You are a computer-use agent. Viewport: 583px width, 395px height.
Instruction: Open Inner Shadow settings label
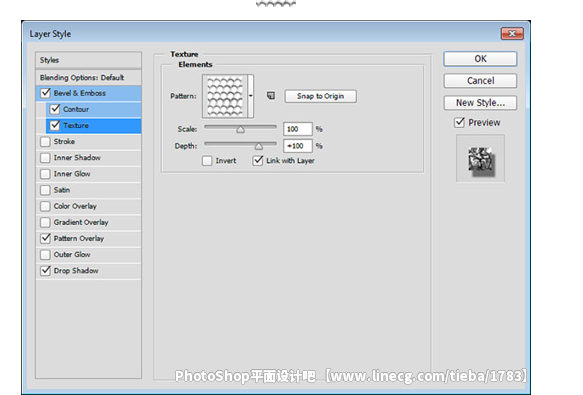click(77, 158)
